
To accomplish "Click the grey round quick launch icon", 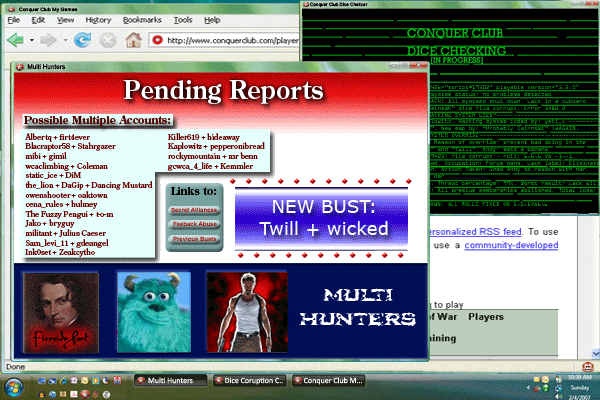I will [106, 394].
